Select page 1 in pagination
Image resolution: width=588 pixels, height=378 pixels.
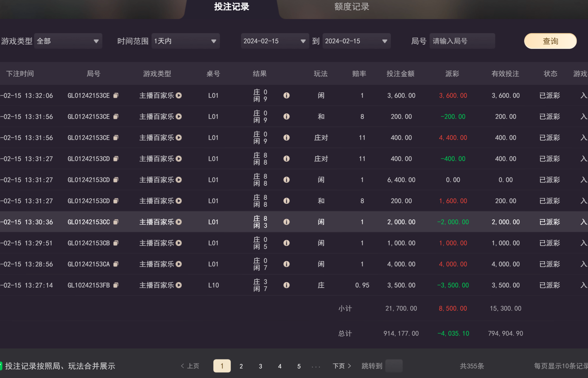[x=222, y=366]
